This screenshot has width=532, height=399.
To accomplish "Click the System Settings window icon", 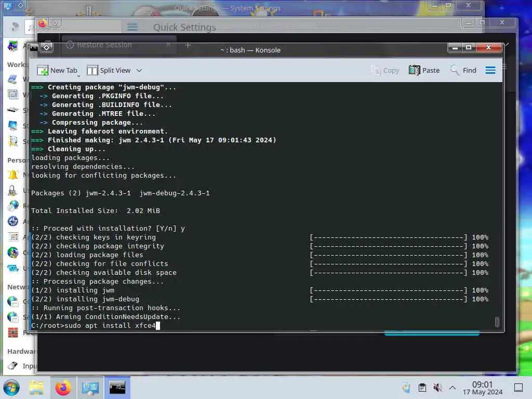I will click(7, 5).
